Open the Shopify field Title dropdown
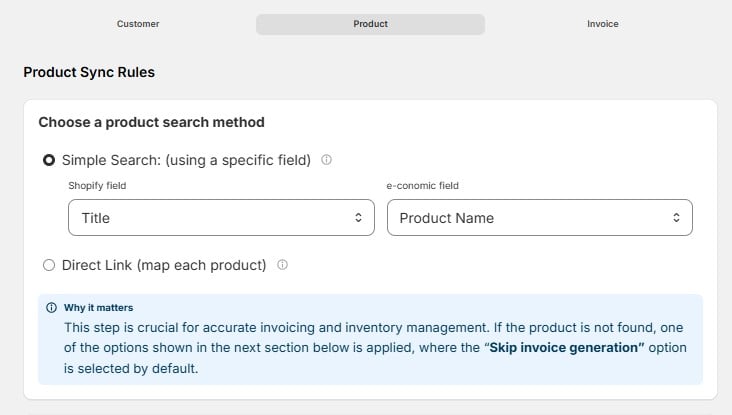Viewport: 732px width, 415px height. (221, 218)
